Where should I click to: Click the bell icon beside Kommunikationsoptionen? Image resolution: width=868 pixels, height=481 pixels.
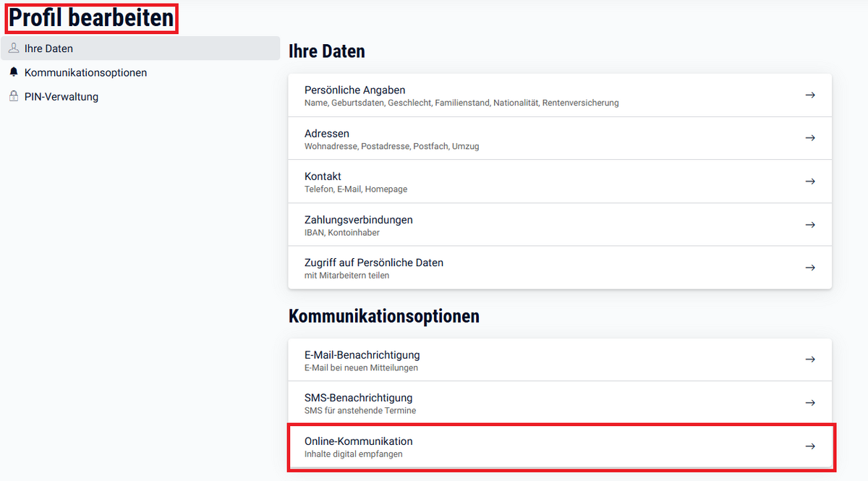point(14,72)
